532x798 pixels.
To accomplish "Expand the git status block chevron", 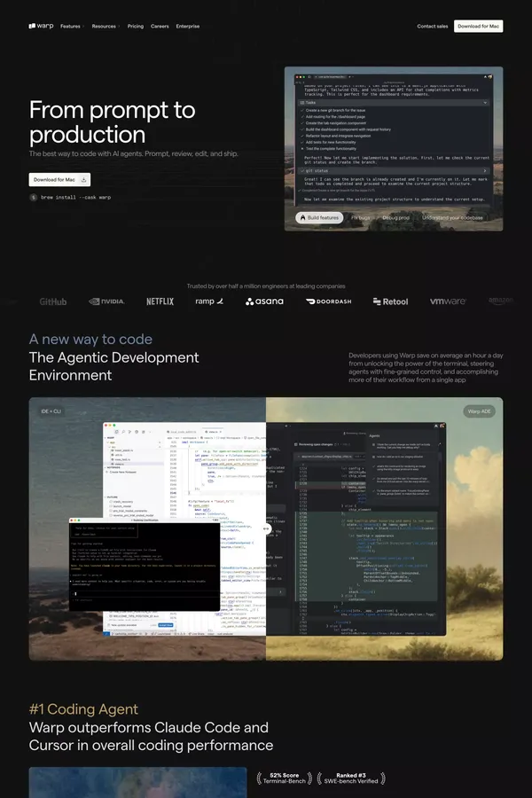I will pyautogui.click(x=485, y=171).
